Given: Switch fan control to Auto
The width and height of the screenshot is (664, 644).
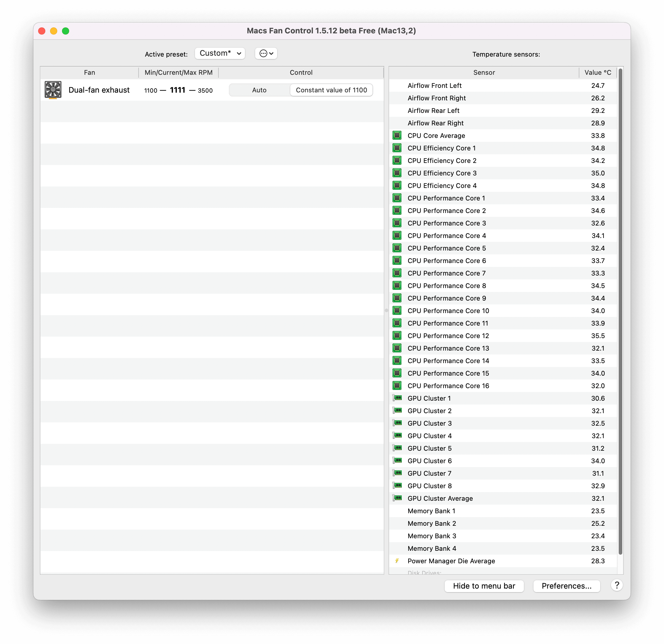Looking at the screenshot, I should (259, 90).
